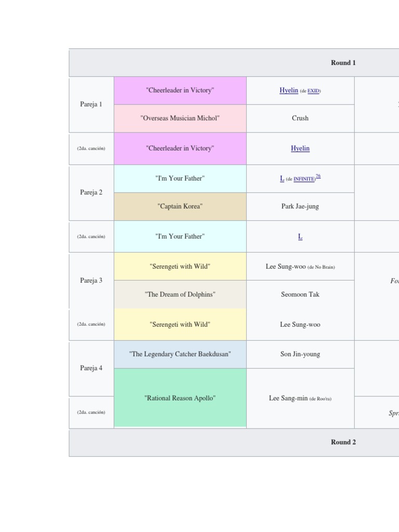Click the Hyelin link beside EXID

[288, 90]
